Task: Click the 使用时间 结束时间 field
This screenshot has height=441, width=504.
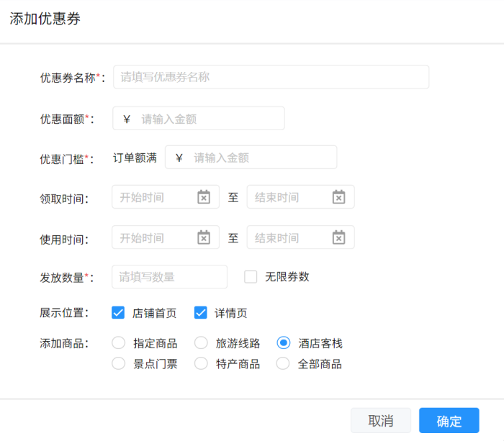Action: tap(300, 237)
